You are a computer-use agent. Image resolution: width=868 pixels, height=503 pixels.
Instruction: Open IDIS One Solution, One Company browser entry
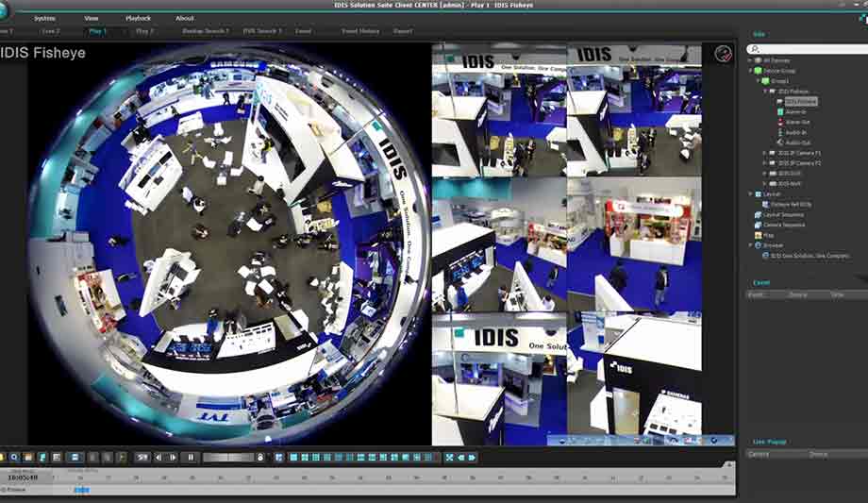coord(810,256)
